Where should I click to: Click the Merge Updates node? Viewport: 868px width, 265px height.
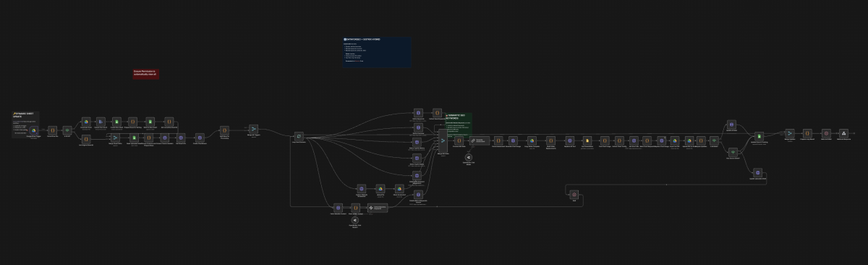tap(789, 133)
